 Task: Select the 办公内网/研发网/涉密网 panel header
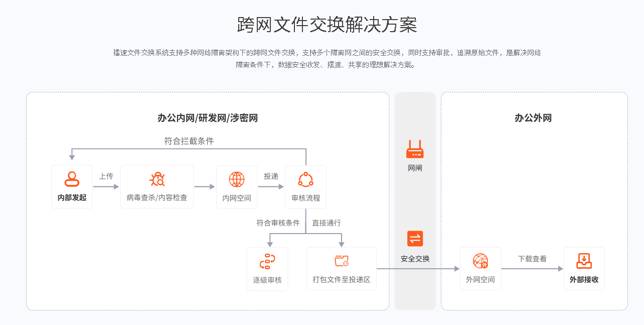[x=208, y=118]
